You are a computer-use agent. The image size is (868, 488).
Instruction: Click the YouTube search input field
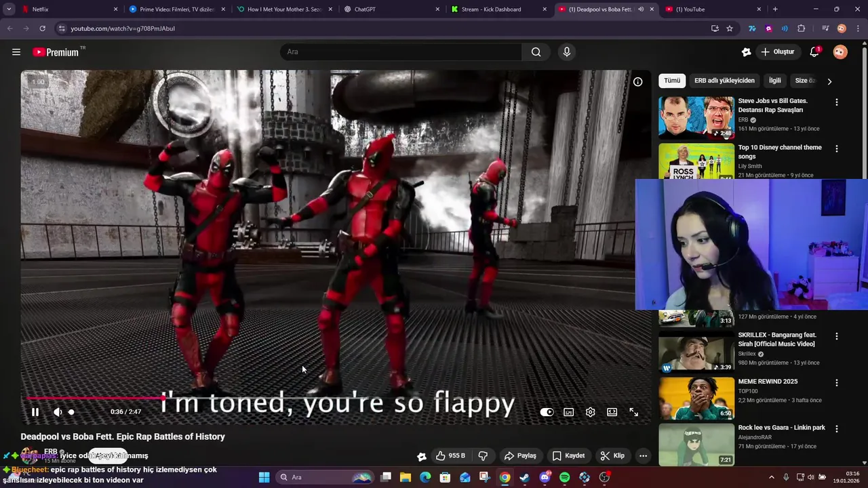click(401, 52)
